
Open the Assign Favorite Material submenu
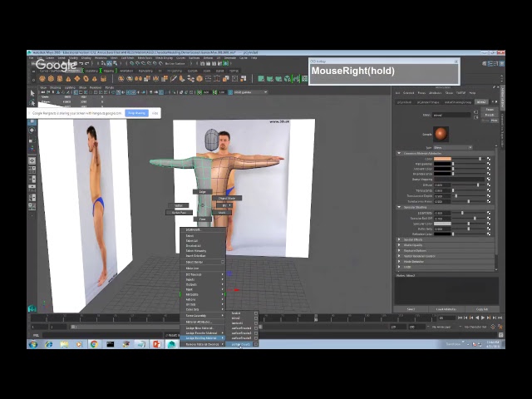[x=202, y=333]
